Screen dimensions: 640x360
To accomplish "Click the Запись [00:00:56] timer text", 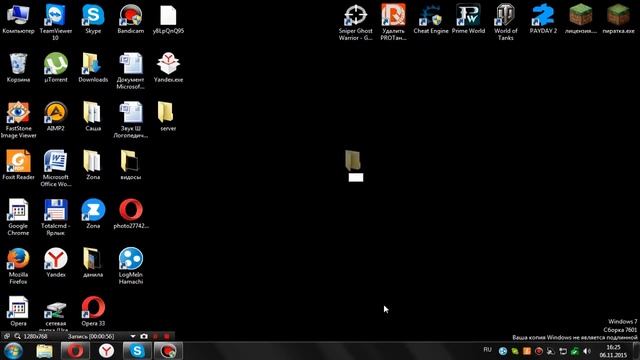I will (x=91, y=336).
